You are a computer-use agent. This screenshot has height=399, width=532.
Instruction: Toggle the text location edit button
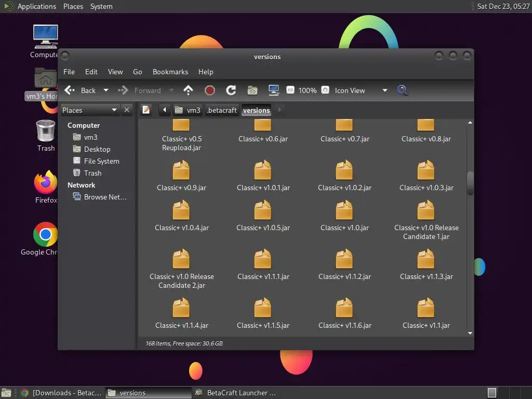click(147, 110)
